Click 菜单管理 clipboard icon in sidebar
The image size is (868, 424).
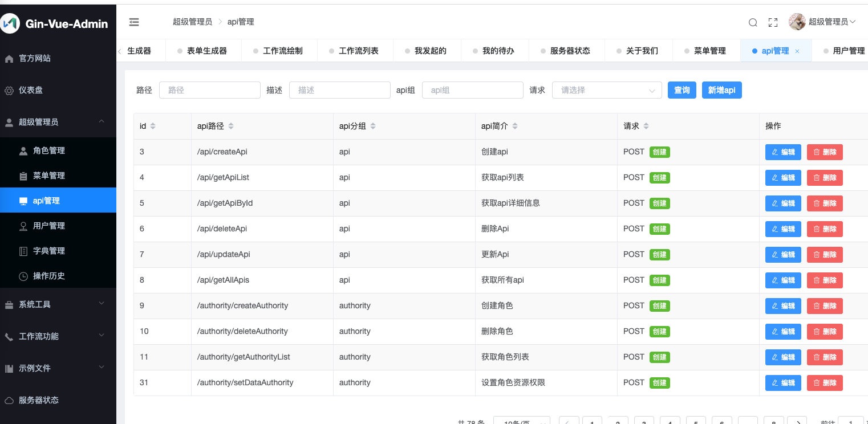[23, 176]
